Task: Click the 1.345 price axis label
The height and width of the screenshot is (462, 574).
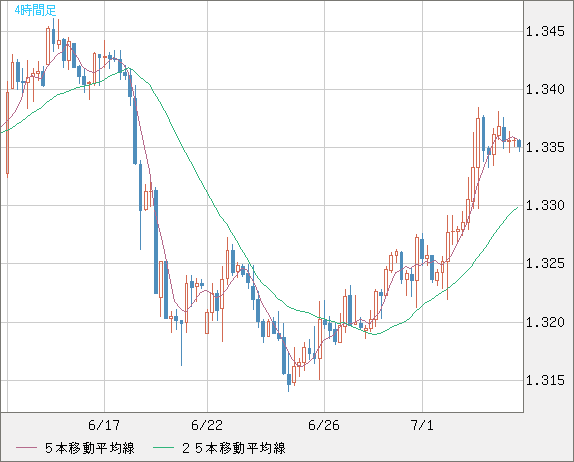Action: 545,31
